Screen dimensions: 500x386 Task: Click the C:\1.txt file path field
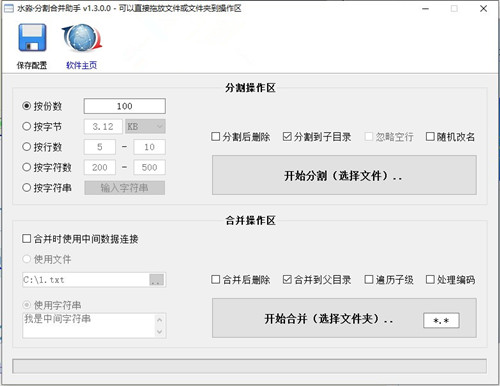coord(86,280)
